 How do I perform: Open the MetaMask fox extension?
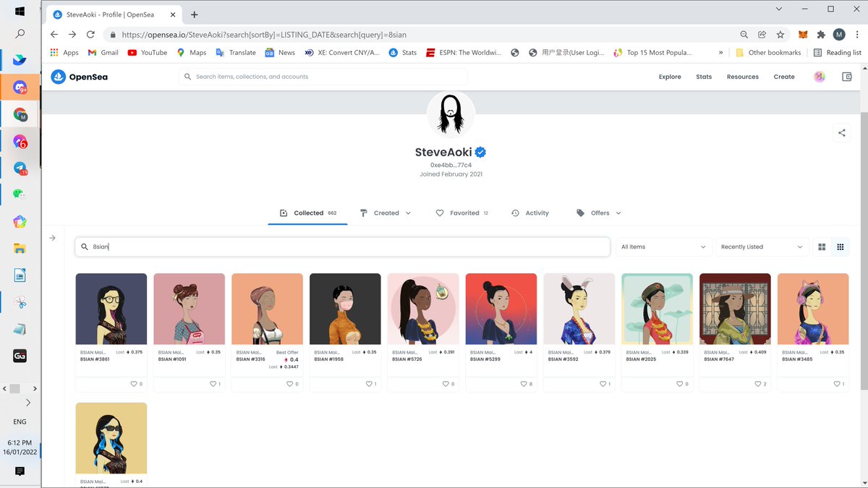pyautogui.click(x=803, y=34)
